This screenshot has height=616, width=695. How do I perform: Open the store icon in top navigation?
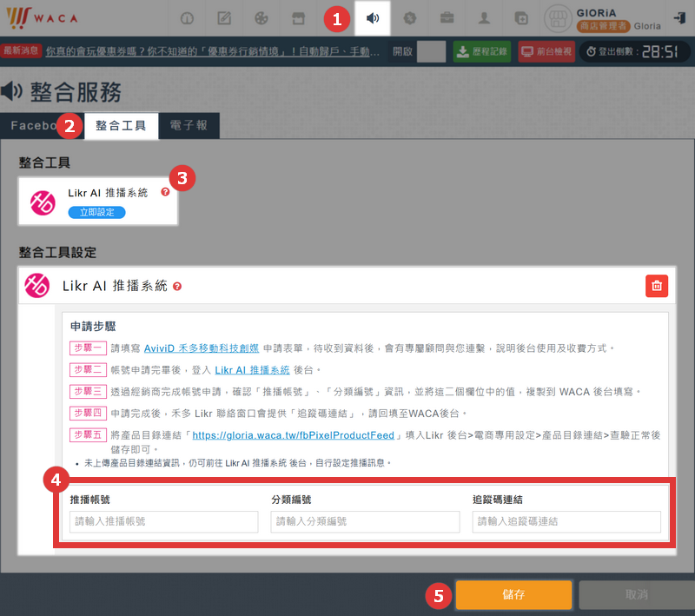point(298,18)
